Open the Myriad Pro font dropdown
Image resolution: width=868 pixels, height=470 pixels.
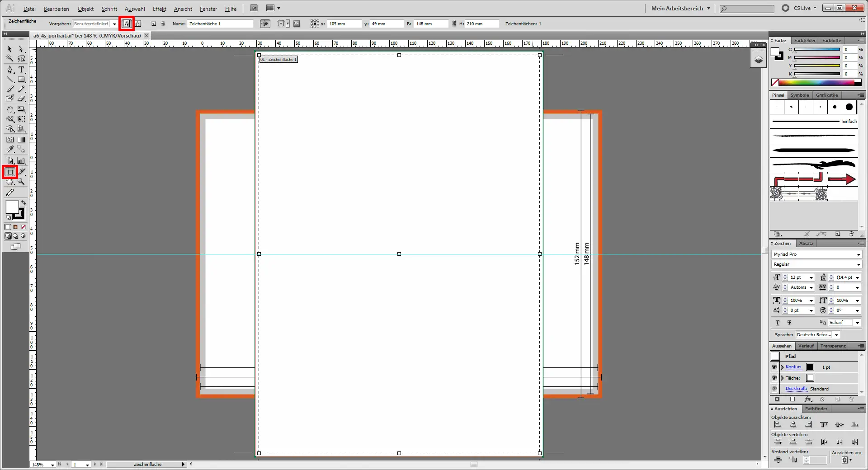pyautogui.click(x=858, y=254)
